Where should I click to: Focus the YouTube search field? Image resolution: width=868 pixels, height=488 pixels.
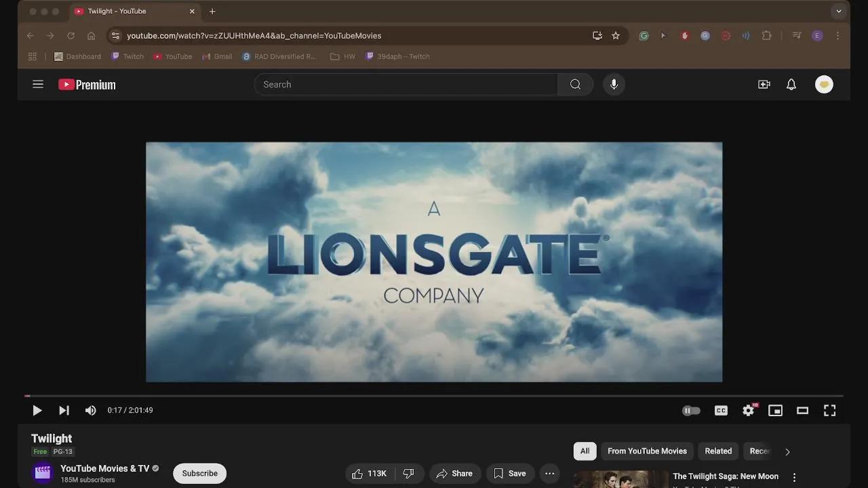tap(406, 84)
